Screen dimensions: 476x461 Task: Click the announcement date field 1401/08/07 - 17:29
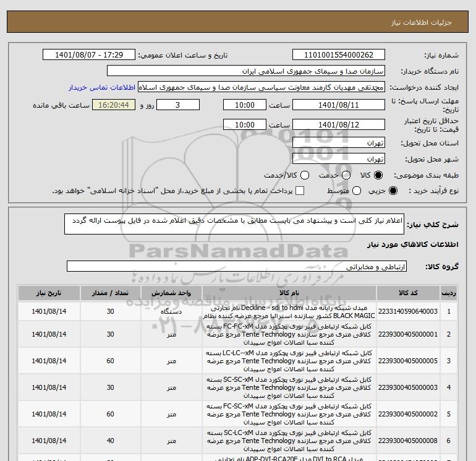point(88,55)
